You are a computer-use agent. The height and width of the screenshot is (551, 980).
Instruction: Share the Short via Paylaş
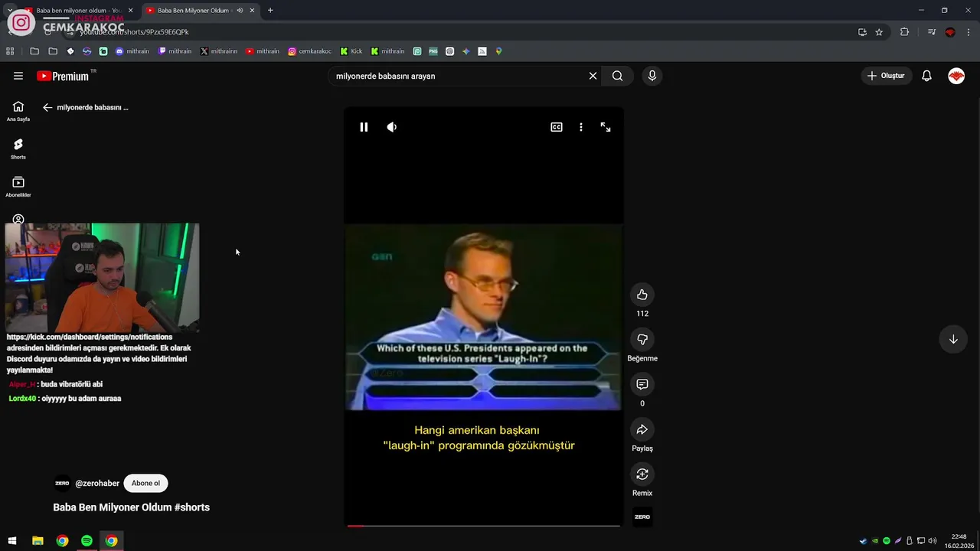tap(642, 429)
